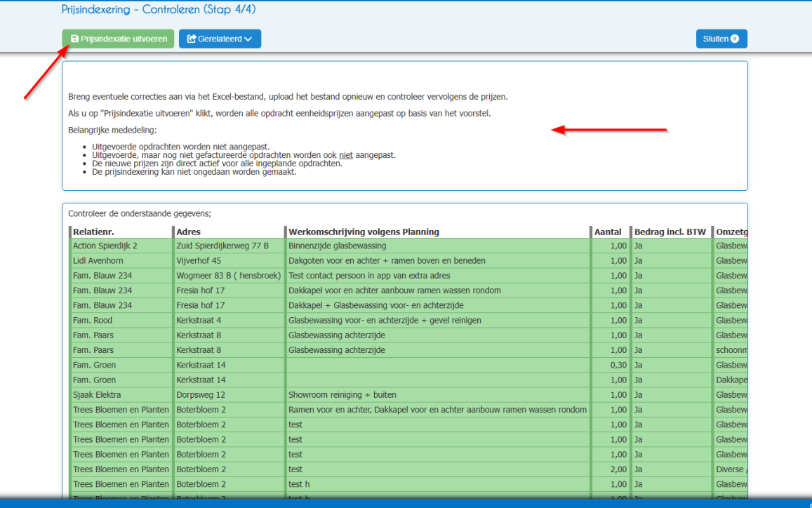Click the Aantal column header
The height and width of the screenshot is (508, 812).
pos(610,232)
